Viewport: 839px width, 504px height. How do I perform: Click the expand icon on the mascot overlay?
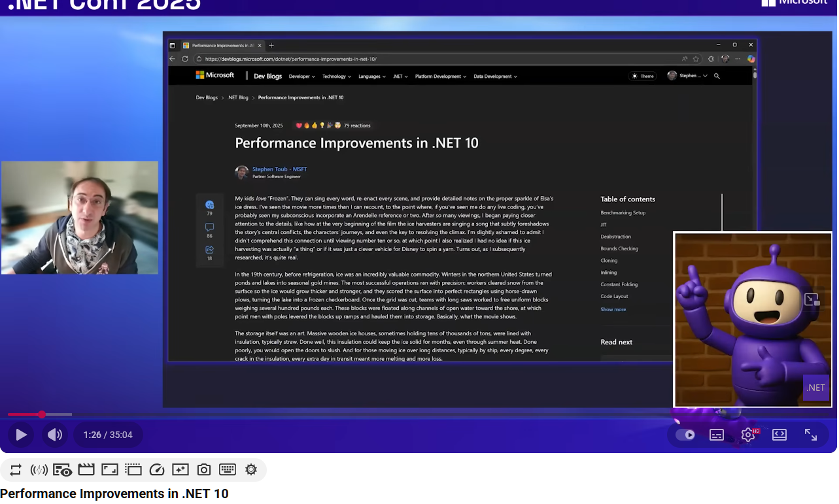[812, 299]
